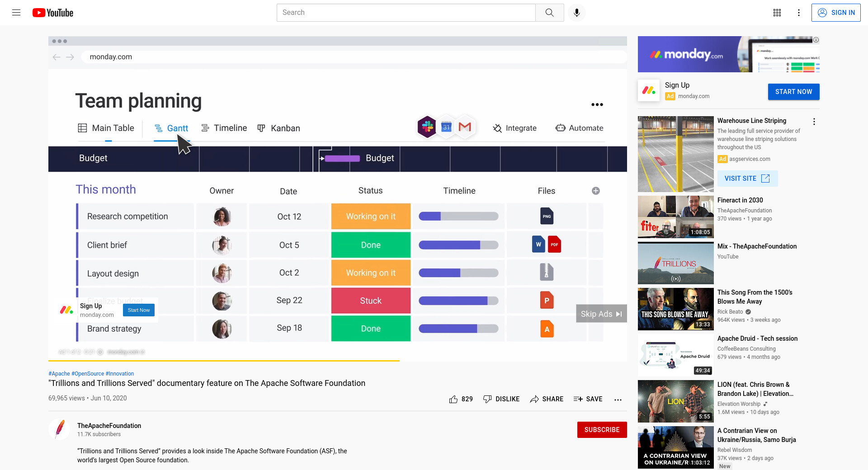This screenshot has height=470, width=868.
Task: Click the Timeline tab in the ad video
Action: click(224, 128)
